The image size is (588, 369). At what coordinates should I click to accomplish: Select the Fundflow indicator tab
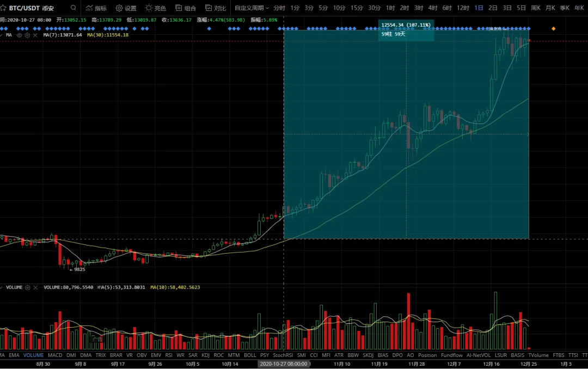pos(452,355)
